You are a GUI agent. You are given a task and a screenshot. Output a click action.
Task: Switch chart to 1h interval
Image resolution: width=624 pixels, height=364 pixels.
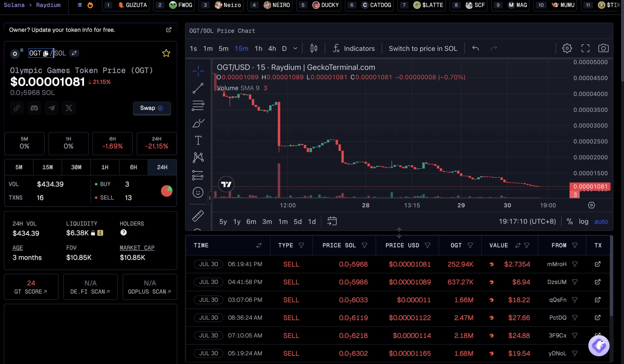point(258,49)
